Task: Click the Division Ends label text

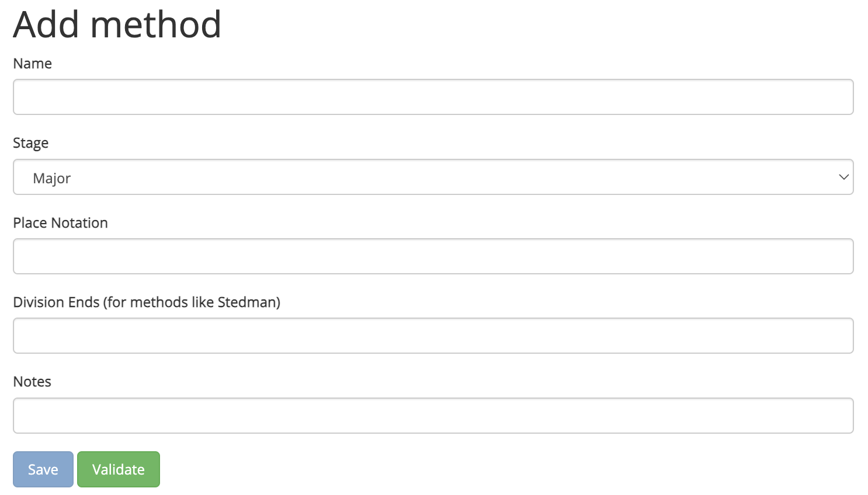Action: [x=147, y=302]
